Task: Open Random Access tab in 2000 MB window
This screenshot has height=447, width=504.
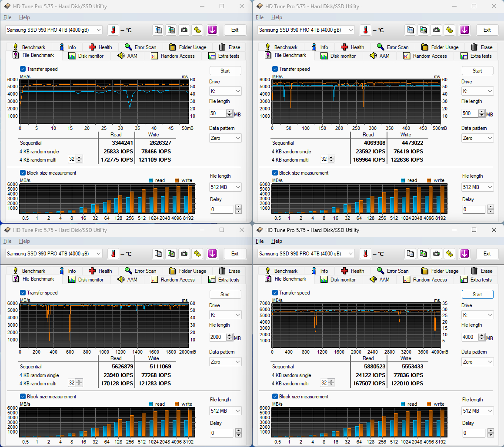Action: pos(173,280)
